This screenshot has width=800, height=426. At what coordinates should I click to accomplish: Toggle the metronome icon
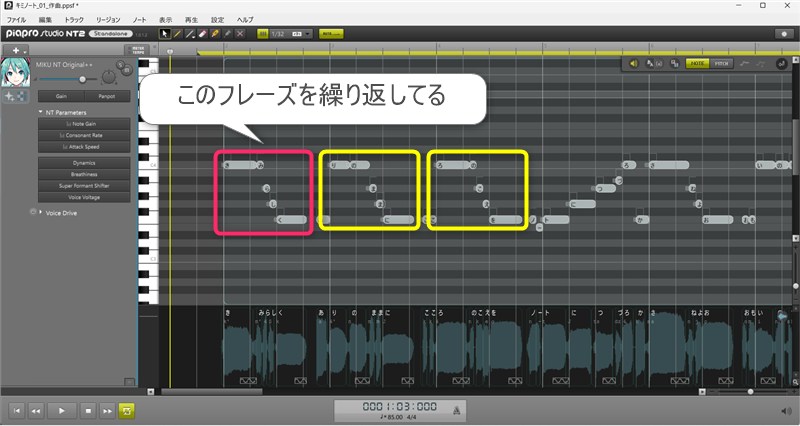coord(457,410)
